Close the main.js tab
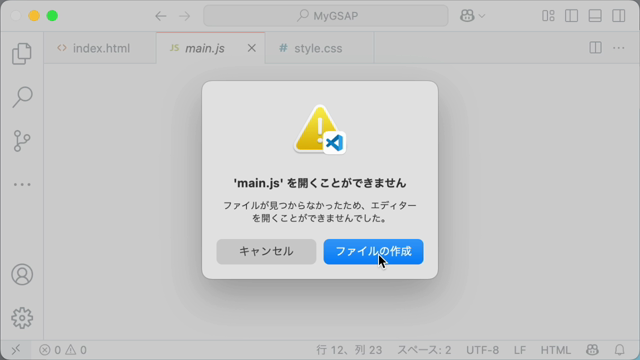The image size is (640, 360). [252, 48]
